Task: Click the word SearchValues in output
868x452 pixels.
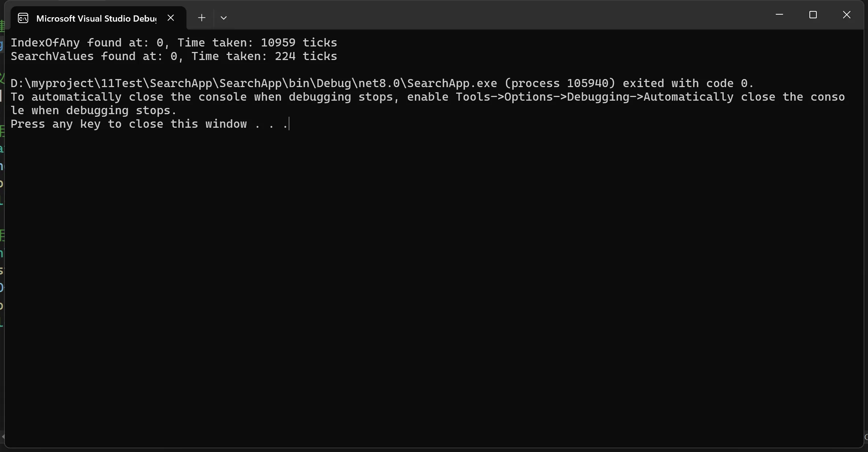Action: pos(52,56)
